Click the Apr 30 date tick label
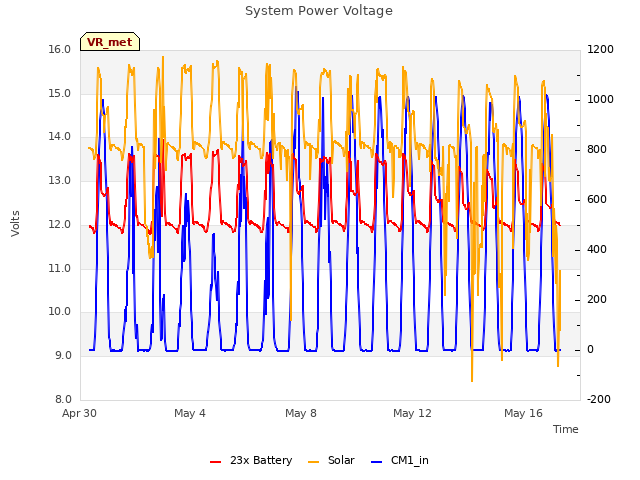Screen dimensions: 640x480 click(79, 413)
